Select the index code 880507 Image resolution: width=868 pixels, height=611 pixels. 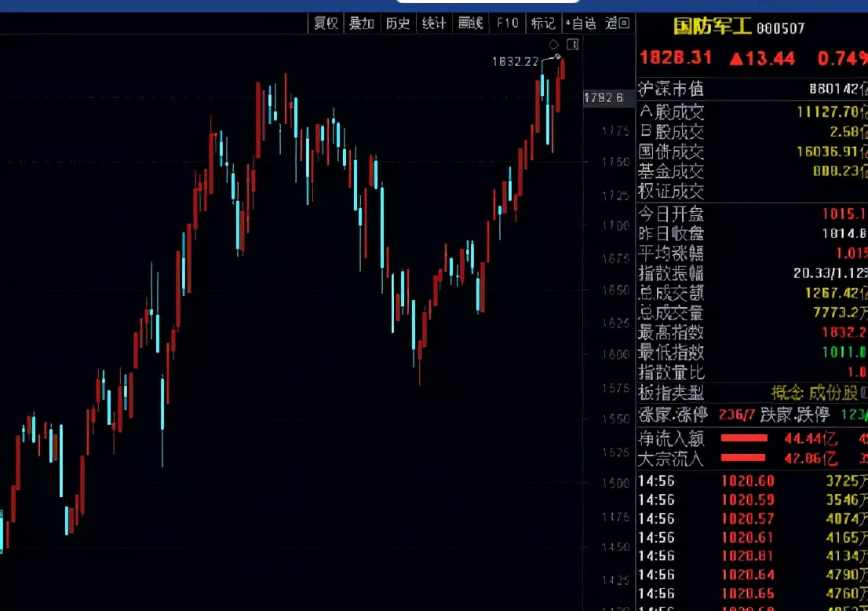(781, 28)
